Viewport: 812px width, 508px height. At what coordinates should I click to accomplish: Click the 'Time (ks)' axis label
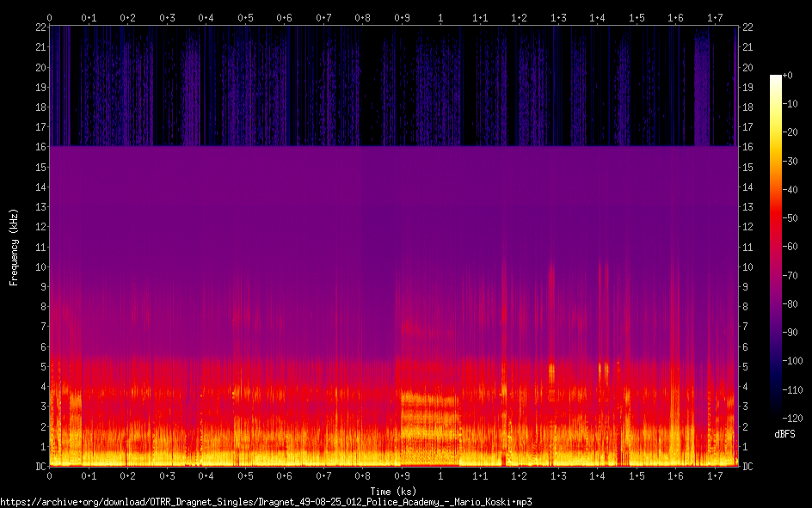392,490
